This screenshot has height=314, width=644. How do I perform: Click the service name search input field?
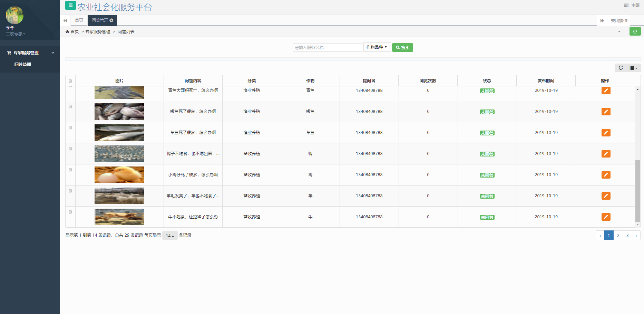click(327, 47)
